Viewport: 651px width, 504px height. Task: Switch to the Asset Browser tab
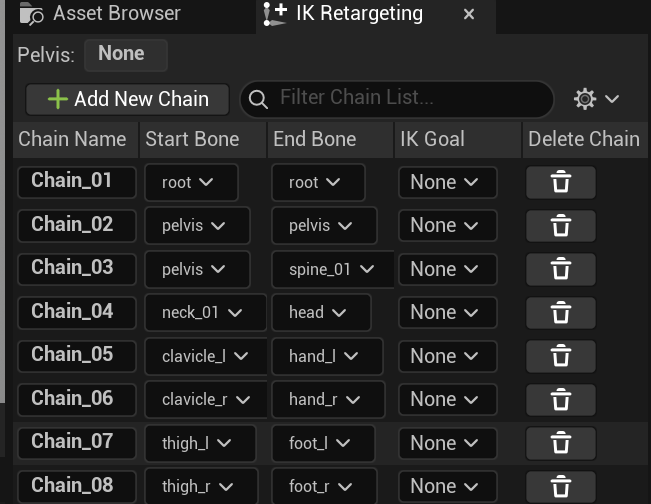point(101,14)
